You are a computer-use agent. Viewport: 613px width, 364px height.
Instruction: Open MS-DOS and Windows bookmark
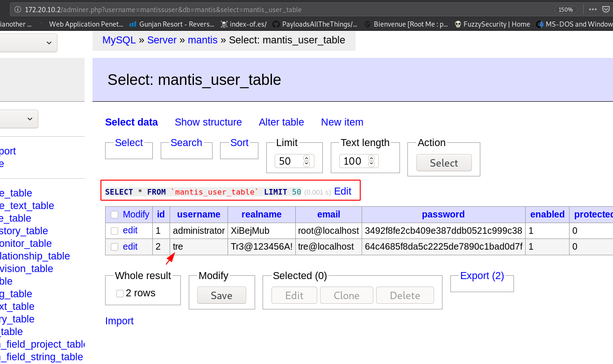pos(575,24)
